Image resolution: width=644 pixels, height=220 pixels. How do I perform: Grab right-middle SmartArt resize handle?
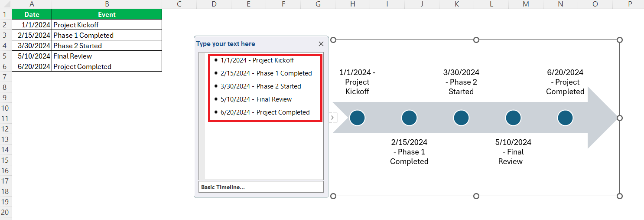click(x=619, y=118)
